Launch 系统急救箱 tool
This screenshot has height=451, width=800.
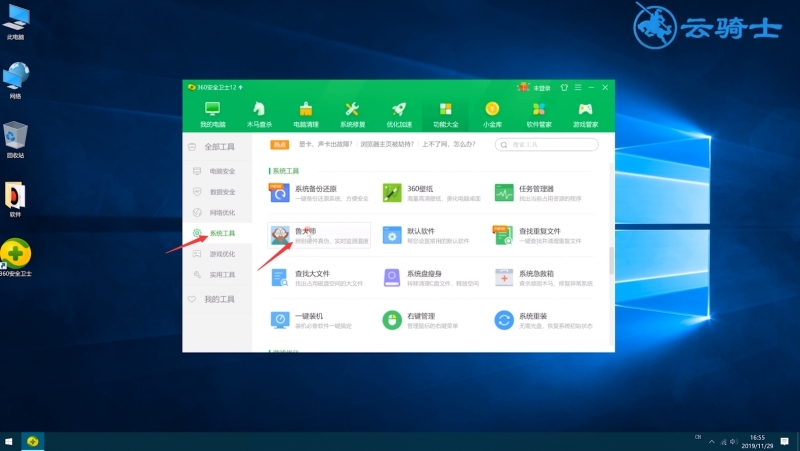(543, 278)
